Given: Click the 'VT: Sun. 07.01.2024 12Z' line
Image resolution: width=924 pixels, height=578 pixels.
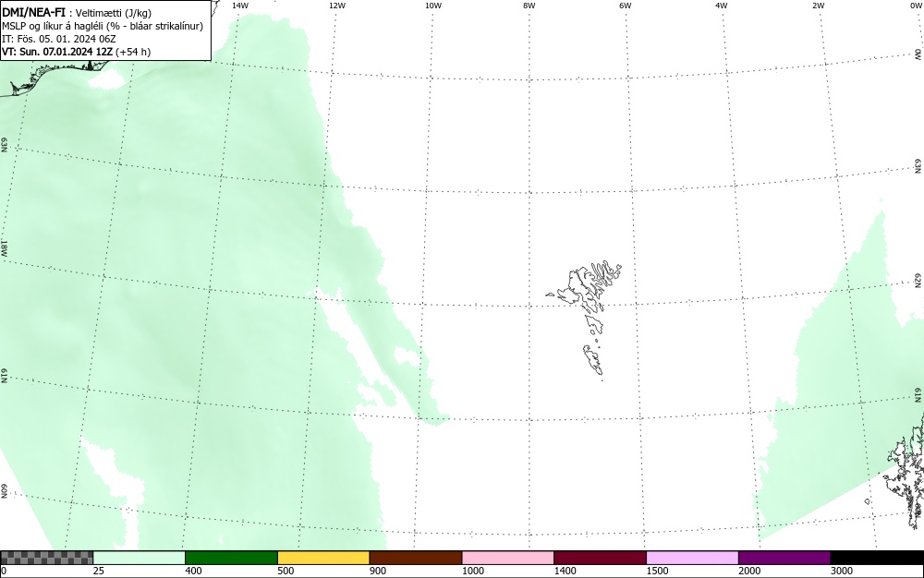Looking at the screenshot, I should tap(76, 52).
